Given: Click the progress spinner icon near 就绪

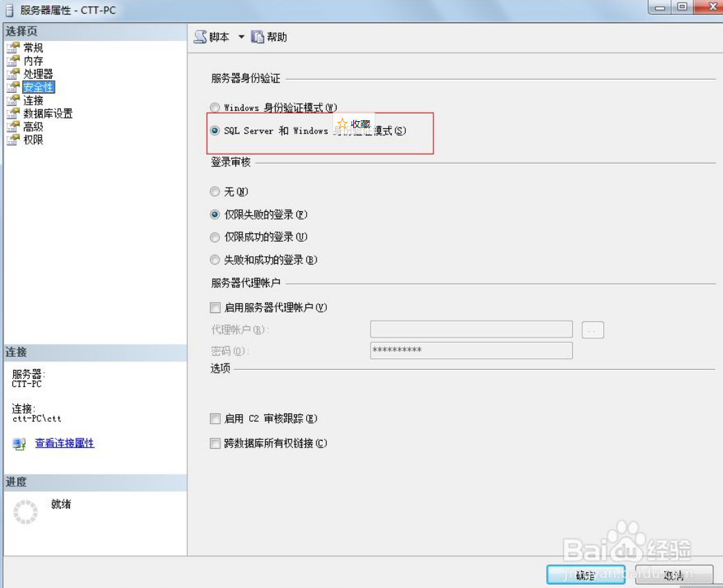Looking at the screenshot, I should pyautogui.click(x=26, y=512).
